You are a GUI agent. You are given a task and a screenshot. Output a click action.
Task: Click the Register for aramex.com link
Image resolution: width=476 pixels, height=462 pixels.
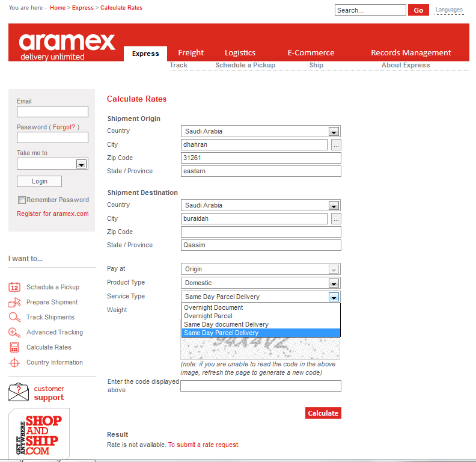[52, 214]
